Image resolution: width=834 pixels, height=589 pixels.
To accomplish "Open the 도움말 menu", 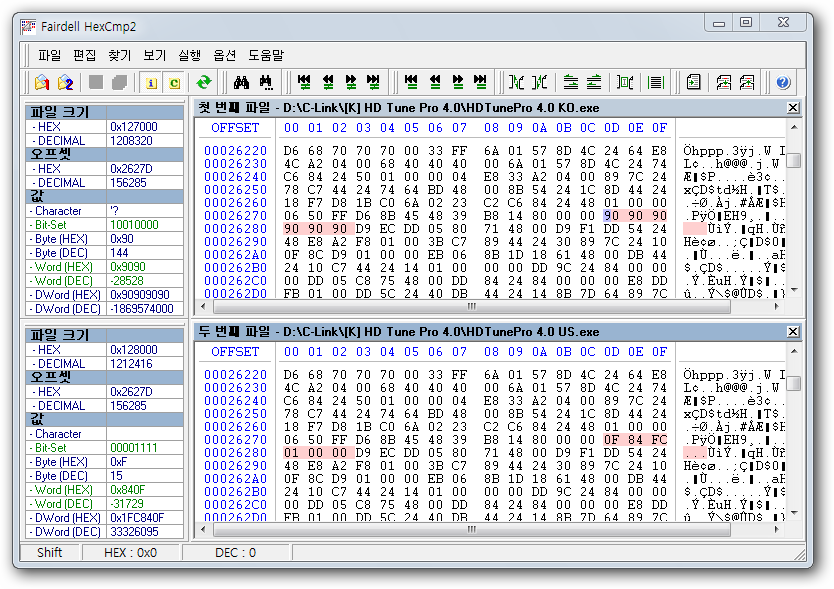I will click(x=265, y=55).
